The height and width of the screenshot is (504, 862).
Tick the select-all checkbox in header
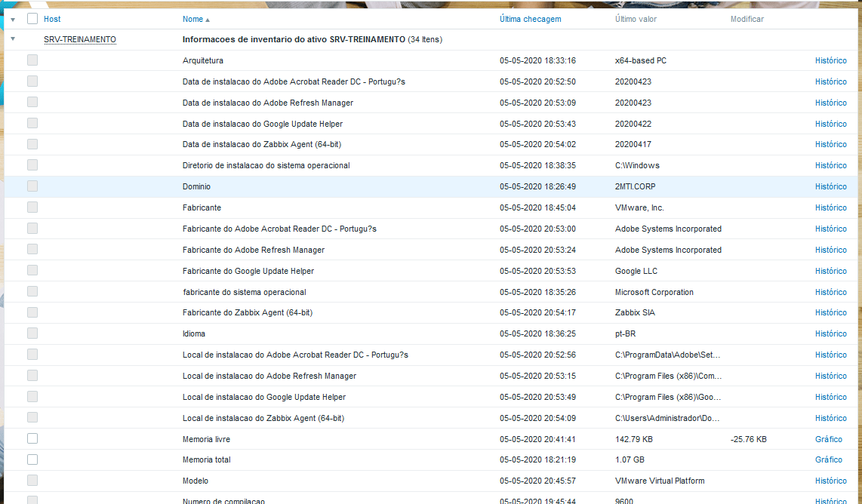[32, 19]
